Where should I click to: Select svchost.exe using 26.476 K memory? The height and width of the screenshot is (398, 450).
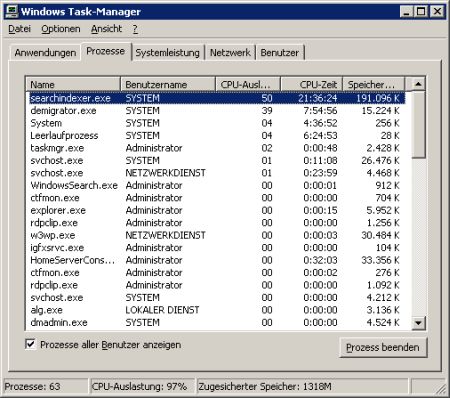coord(216,160)
